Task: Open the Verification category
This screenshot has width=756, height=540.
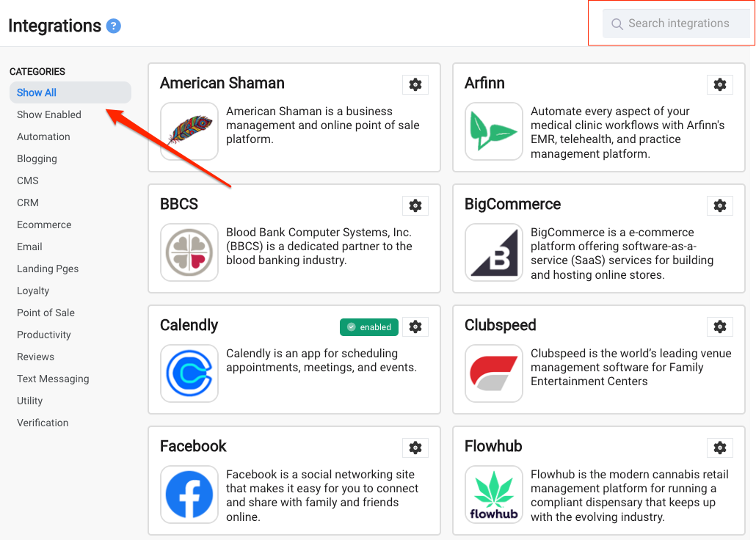Action: pos(43,423)
